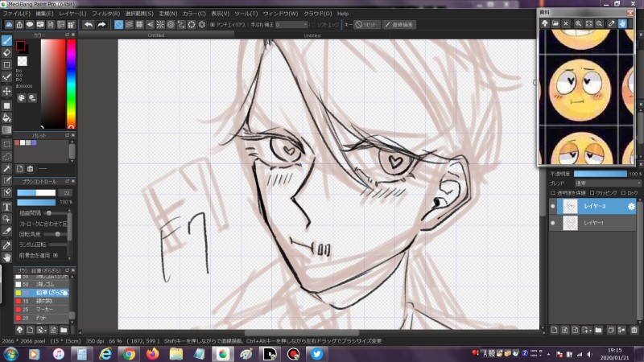
Task: Select the Text tool
Action: pos(6,207)
